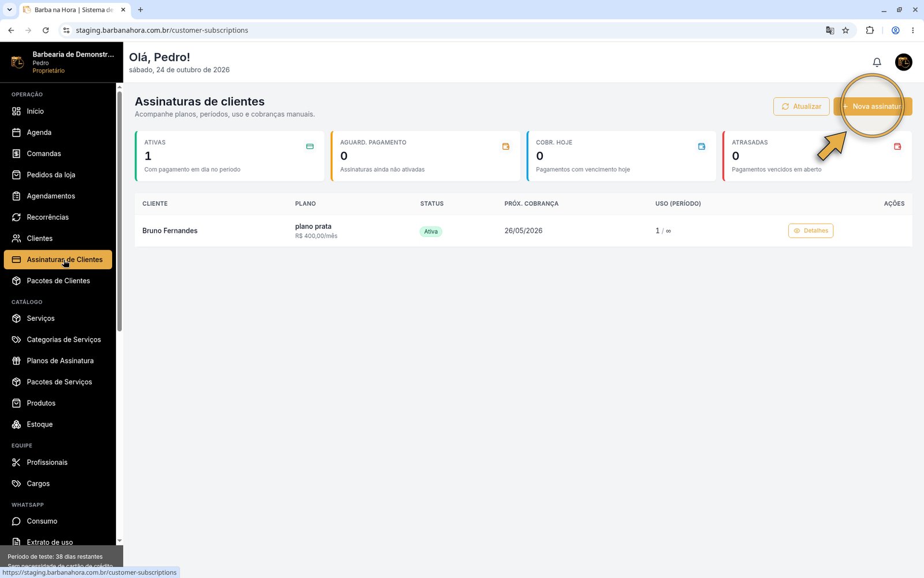Go to Início in sidebar
This screenshot has height=578, width=924.
(x=58, y=111)
